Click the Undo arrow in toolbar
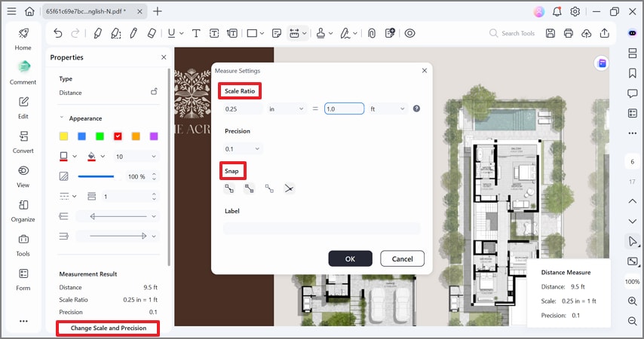644x339 pixels. click(x=58, y=33)
